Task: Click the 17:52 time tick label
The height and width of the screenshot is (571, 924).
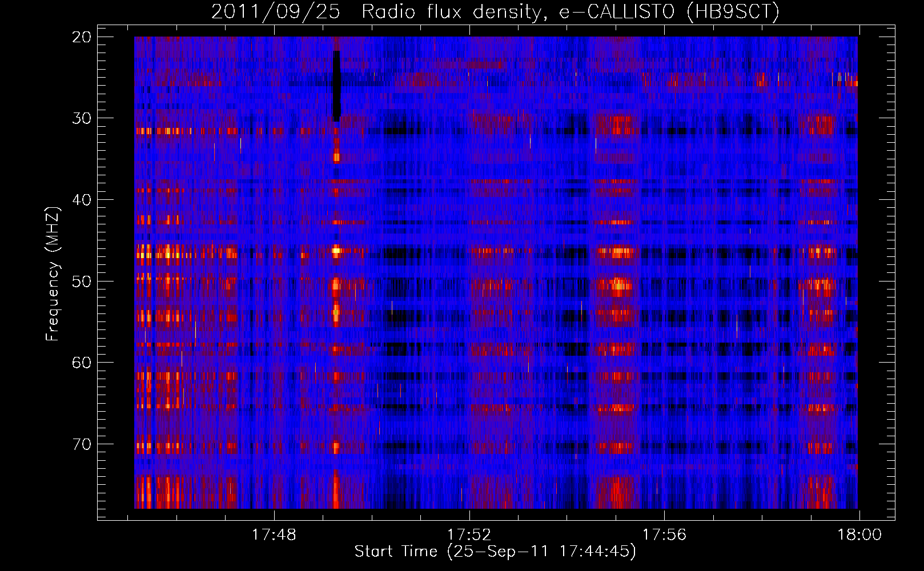Action: coord(469,535)
